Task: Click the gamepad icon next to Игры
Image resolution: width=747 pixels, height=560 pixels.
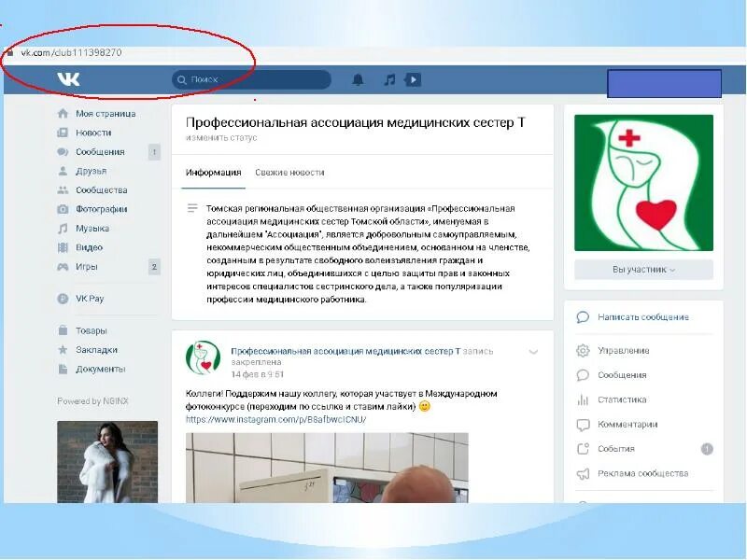Action: (63, 267)
